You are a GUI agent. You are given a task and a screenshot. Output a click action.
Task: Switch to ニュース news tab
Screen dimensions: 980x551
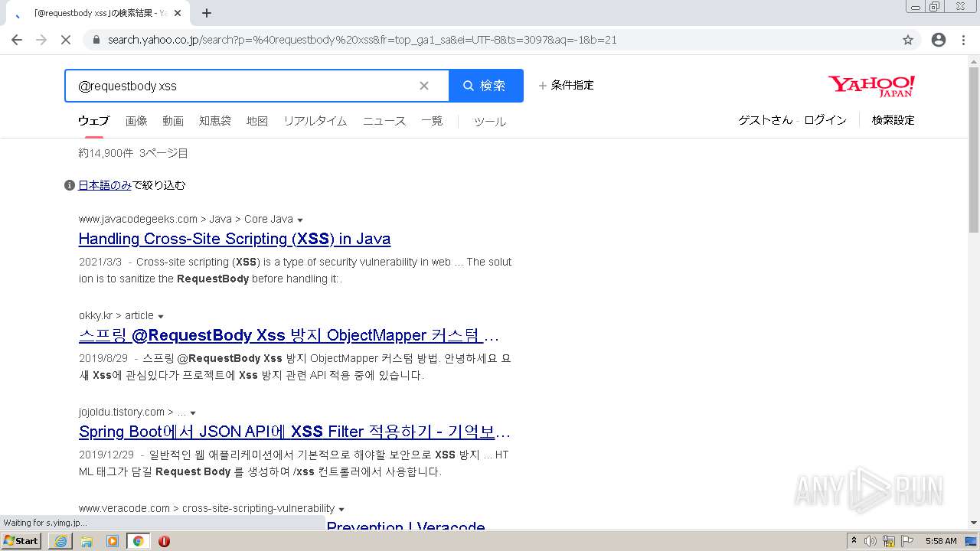click(x=384, y=121)
